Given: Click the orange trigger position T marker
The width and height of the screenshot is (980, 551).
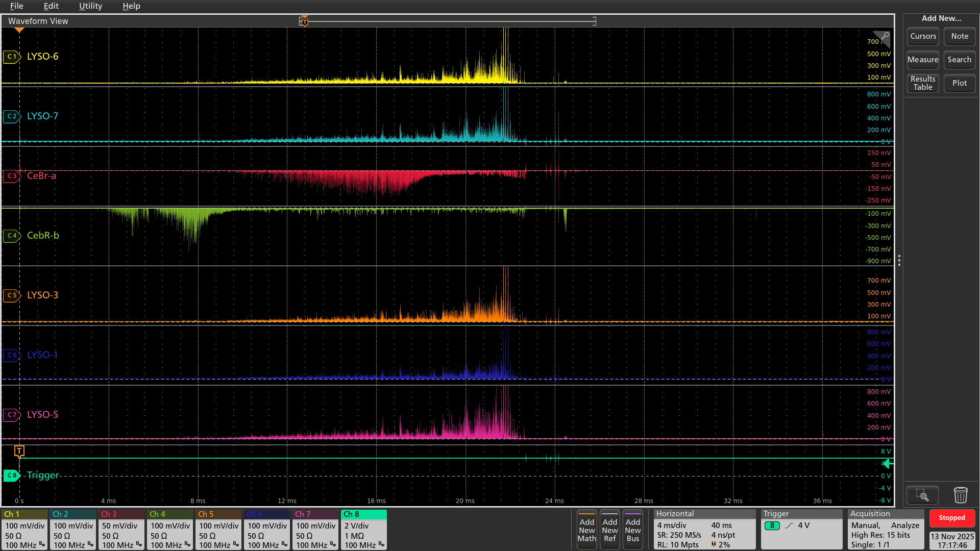Looking at the screenshot, I should 19,451.
